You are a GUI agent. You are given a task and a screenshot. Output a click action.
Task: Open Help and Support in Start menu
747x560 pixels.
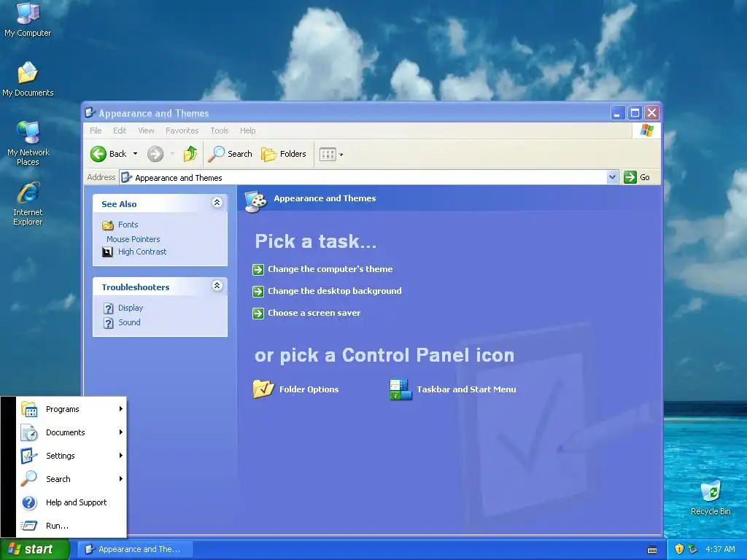(71, 502)
